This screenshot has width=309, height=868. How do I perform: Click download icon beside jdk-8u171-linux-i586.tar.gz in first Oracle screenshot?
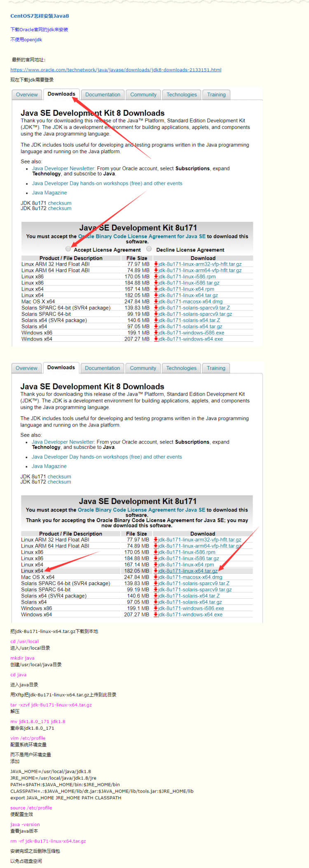[156, 283]
